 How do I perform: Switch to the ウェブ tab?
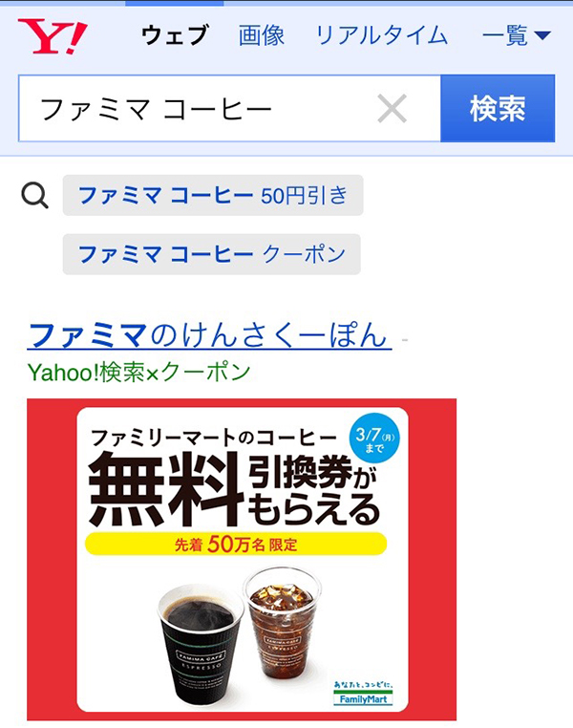click(175, 35)
